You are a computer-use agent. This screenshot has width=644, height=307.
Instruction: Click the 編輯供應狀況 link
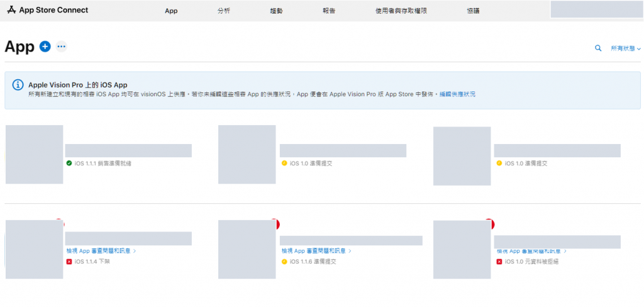pyautogui.click(x=458, y=94)
